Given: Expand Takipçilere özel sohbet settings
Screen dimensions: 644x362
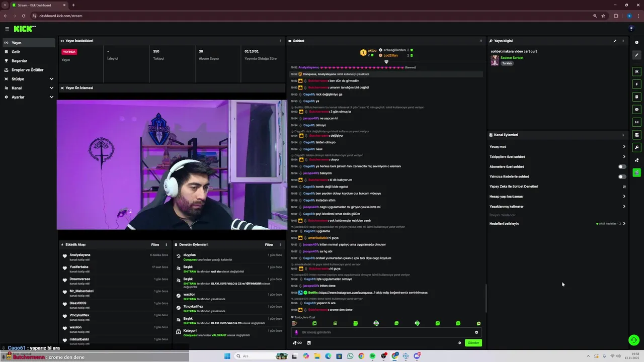Looking at the screenshot, I should click(x=624, y=156).
